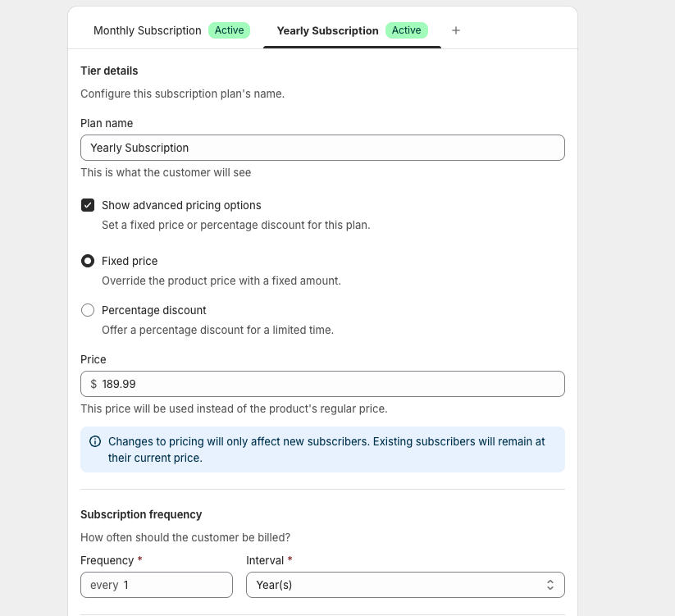Click the Interval field label

(265, 560)
